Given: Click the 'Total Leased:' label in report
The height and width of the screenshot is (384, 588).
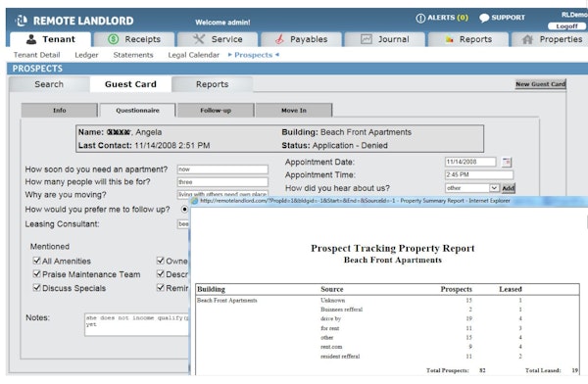Looking at the screenshot, I should [543, 370].
